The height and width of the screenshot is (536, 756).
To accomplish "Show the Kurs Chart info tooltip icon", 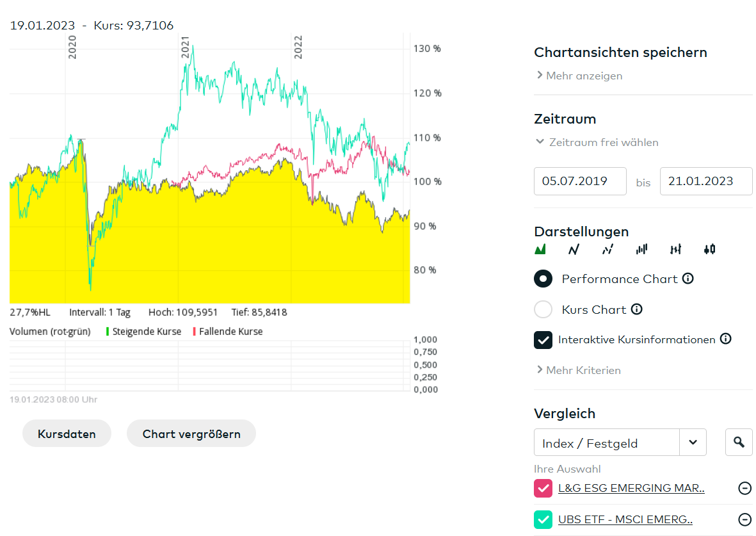I will pyautogui.click(x=637, y=309).
